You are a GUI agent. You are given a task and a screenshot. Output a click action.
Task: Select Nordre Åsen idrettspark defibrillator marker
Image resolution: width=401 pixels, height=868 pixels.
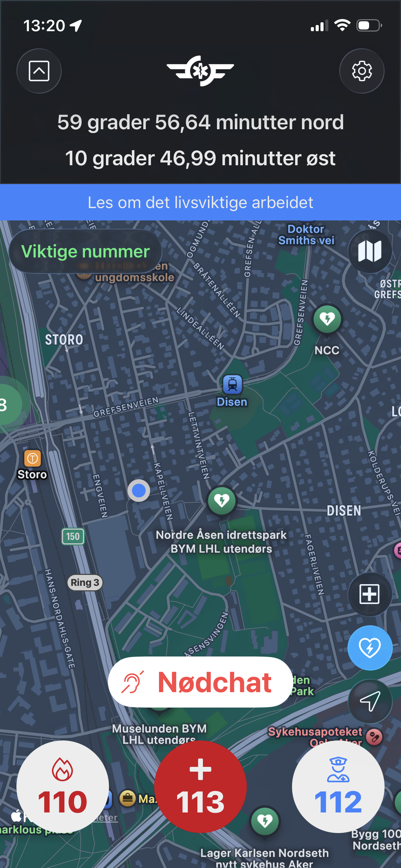pos(222,501)
